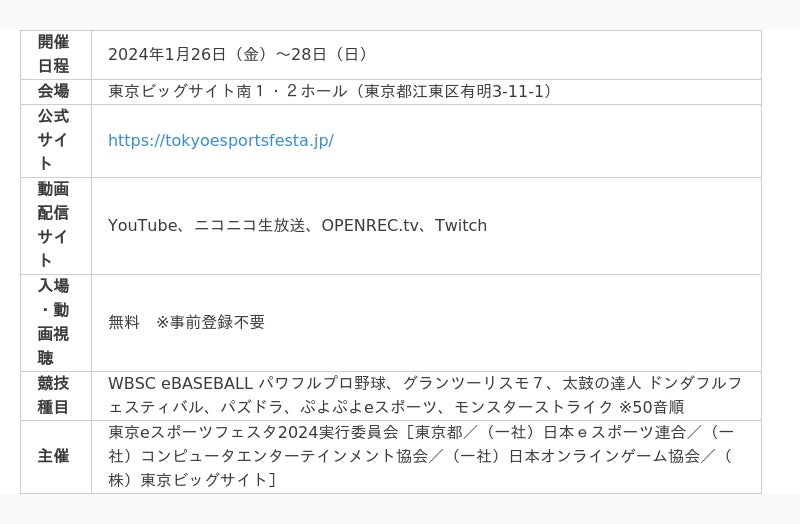This screenshot has height=524, width=800.
Task: Click the 会場 row label
Action: pos(54,92)
